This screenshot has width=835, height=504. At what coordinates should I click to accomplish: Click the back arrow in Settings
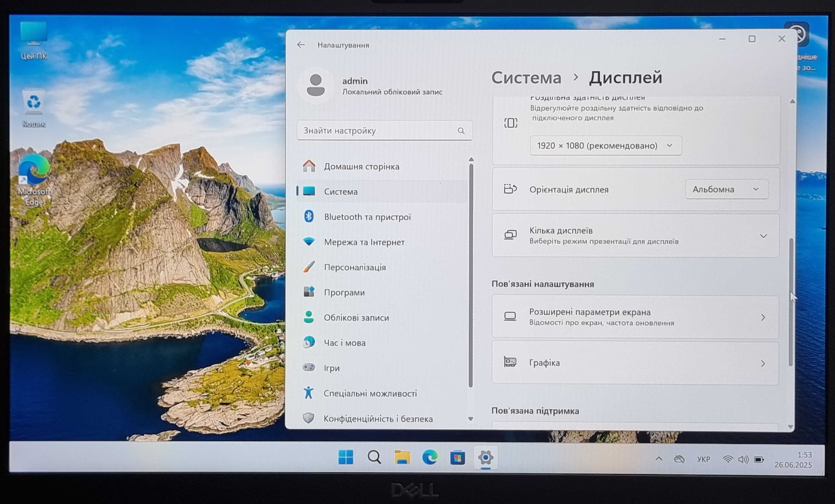(301, 45)
